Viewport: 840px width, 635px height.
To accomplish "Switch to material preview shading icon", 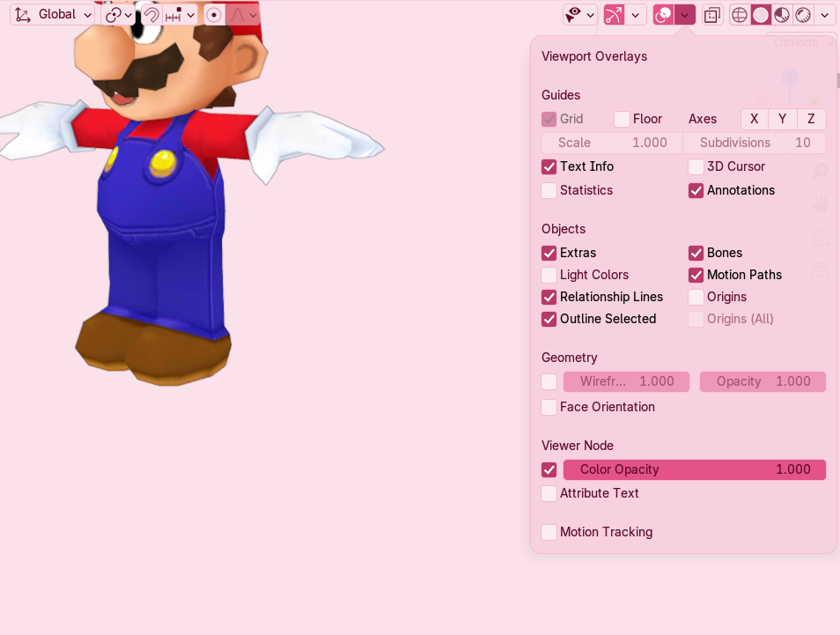I will tap(782, 15).
